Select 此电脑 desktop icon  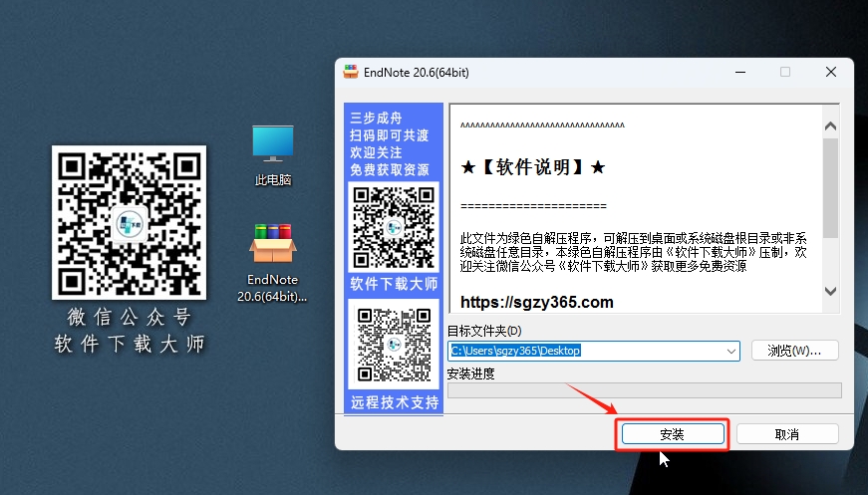click(272, 155)
